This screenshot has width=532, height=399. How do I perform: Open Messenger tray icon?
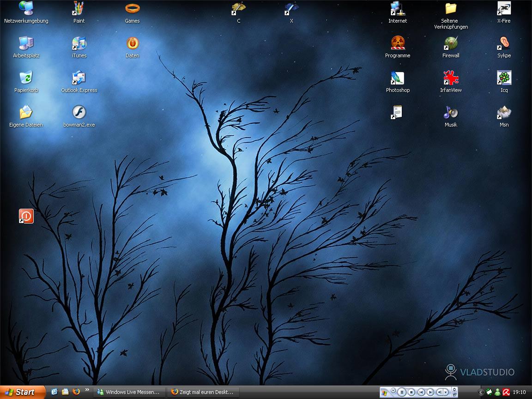pos(497,392)
